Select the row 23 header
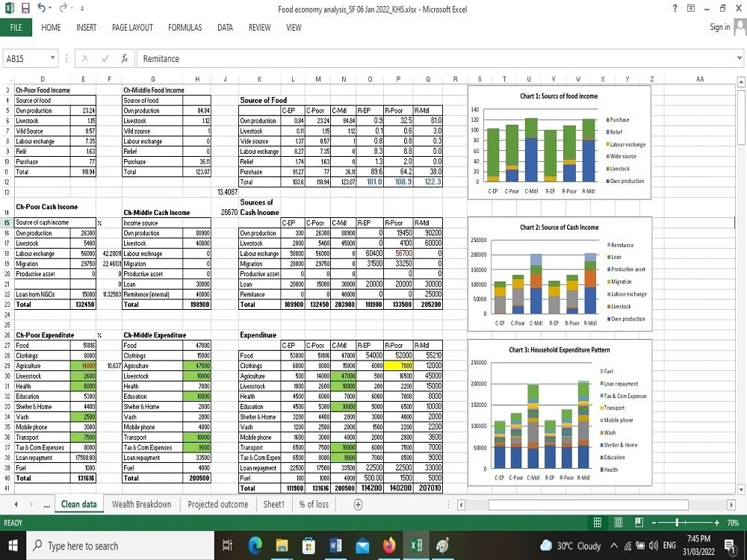 (7, 305)
